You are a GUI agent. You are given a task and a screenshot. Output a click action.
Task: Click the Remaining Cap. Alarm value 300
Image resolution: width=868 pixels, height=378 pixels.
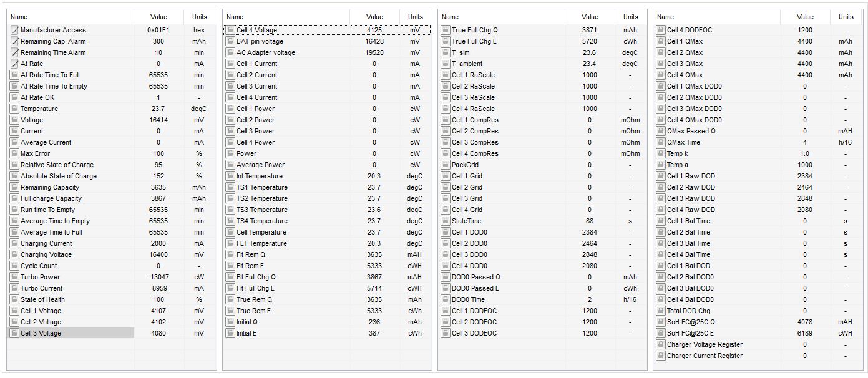pos(158,41)
